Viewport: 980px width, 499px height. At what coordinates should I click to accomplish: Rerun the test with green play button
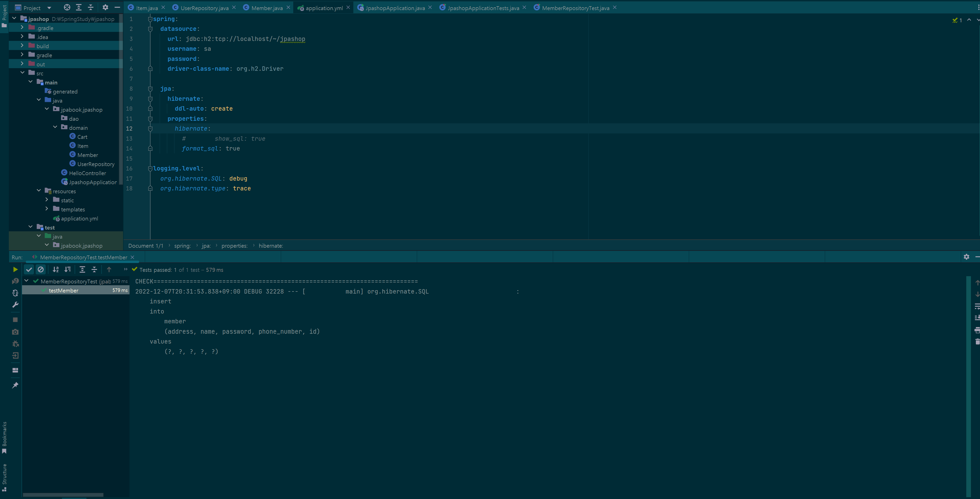click(15, 269)
